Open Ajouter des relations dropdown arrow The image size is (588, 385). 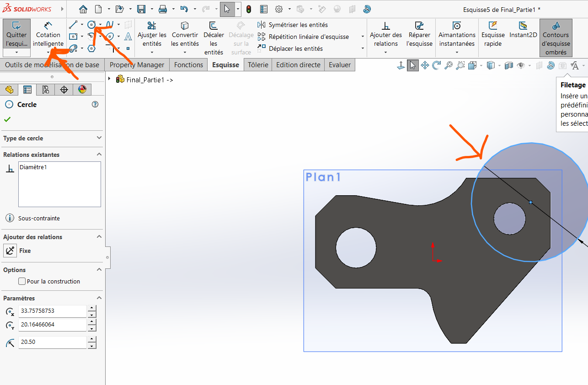[385, 53]
